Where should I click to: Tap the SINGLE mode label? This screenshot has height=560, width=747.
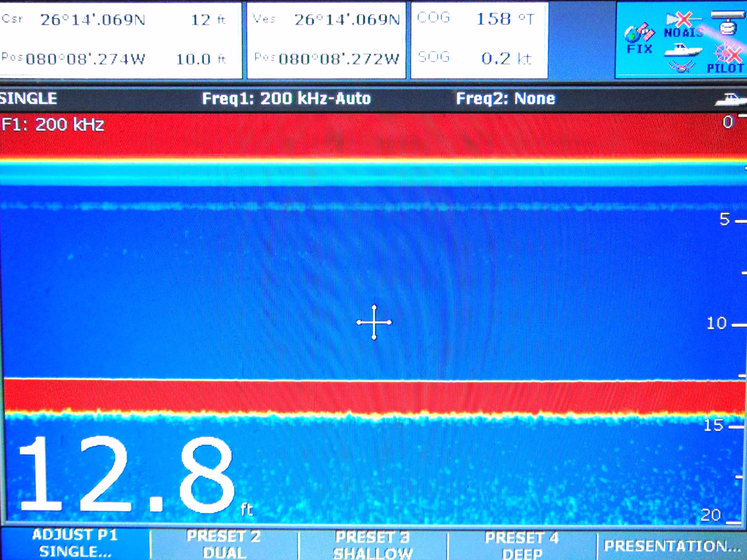[28, 99]
